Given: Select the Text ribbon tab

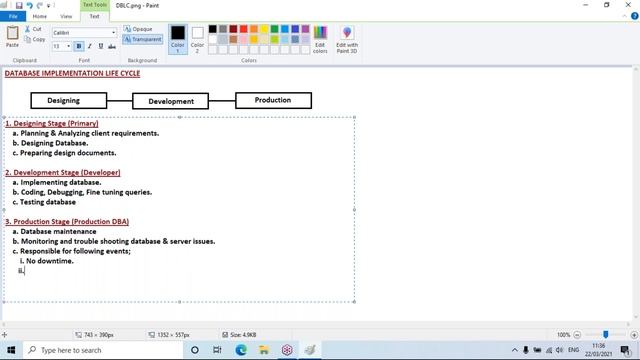Looking at the screenshot, I should pyautogui.click(x=94, y=16).
